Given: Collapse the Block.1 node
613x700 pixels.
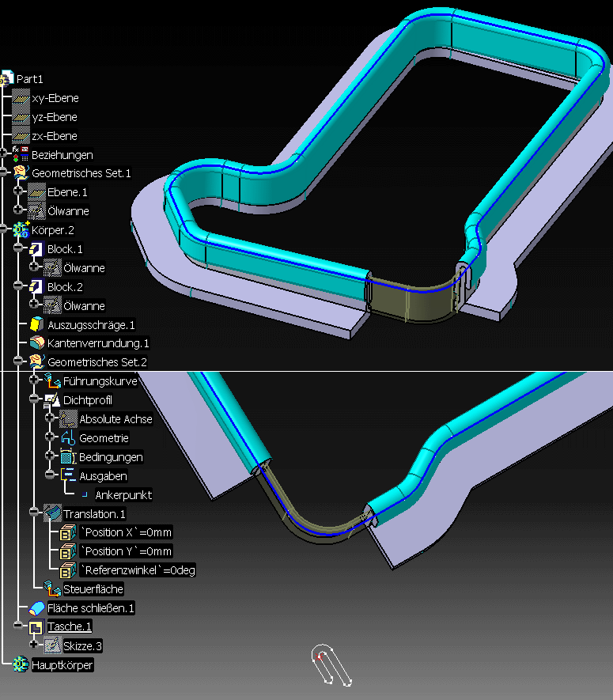Looking at the screenshot, I should point(18,248).
